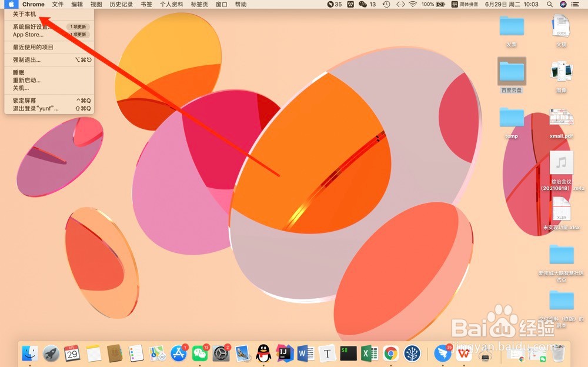This screenshot has height=367, width=588.
Task: Select xmail.pdf file on desktop
Action: [562, 123]
